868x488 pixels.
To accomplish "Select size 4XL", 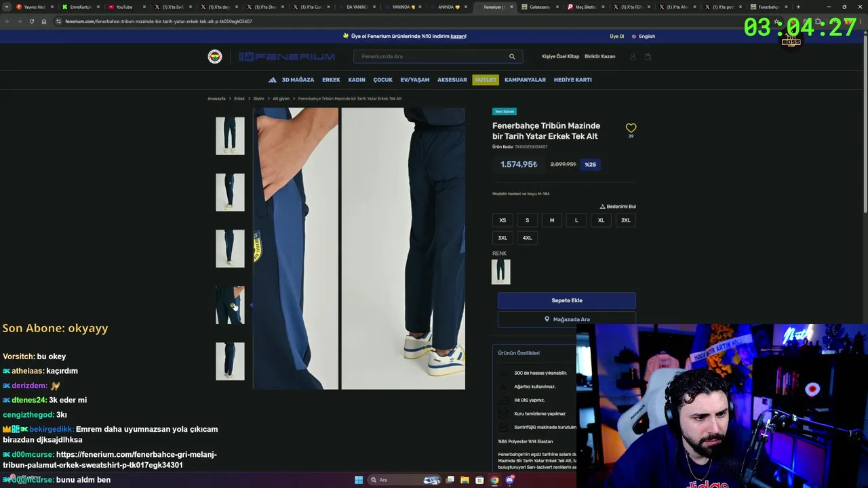I will [x=527, y=238].
